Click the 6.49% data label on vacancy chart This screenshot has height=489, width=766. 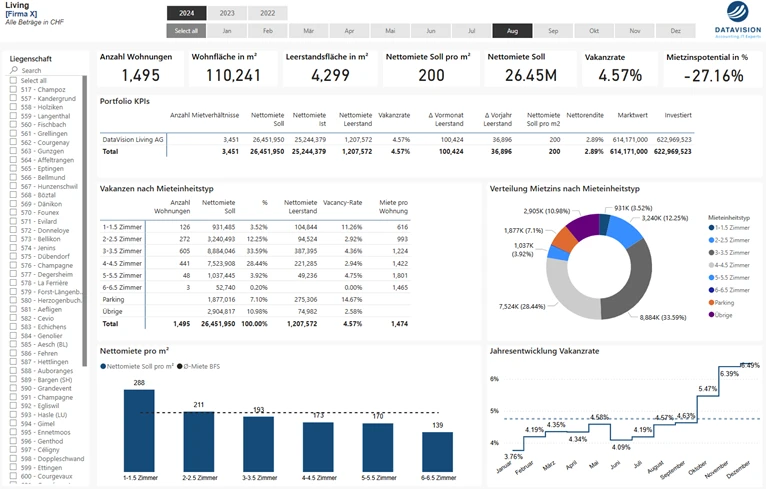tap(750, 365)
